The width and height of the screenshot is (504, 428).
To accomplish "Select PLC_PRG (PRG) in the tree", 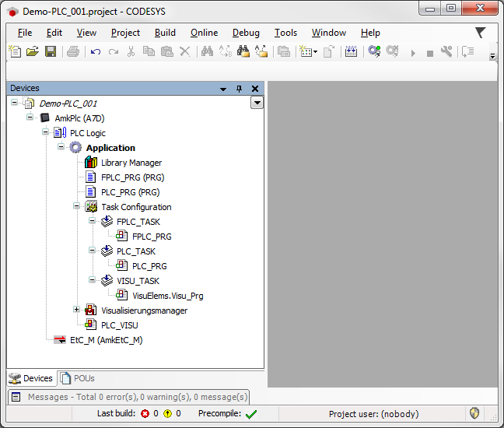I will click(x=130, y=192).
